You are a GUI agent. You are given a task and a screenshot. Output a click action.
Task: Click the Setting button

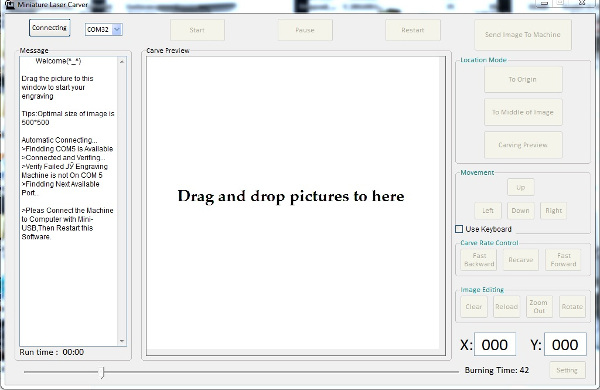(567, 370)
